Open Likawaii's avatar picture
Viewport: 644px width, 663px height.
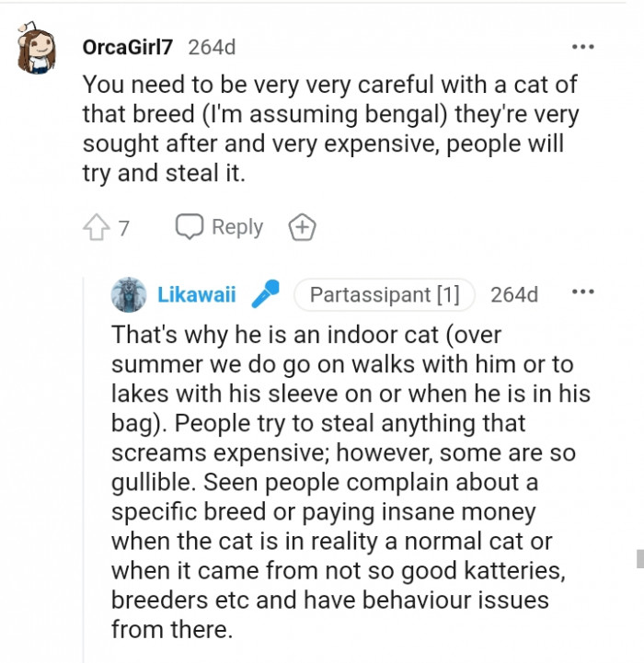pos(129,294)
